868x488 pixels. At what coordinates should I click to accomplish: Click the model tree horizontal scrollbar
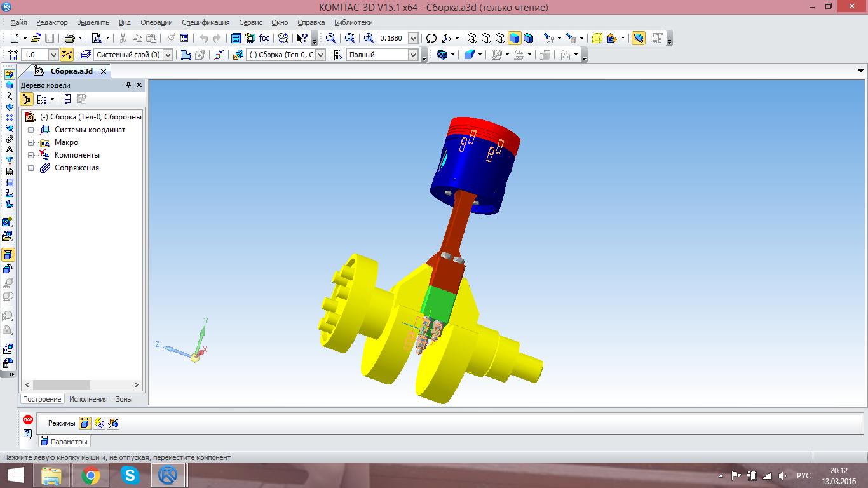pos(62,385)
